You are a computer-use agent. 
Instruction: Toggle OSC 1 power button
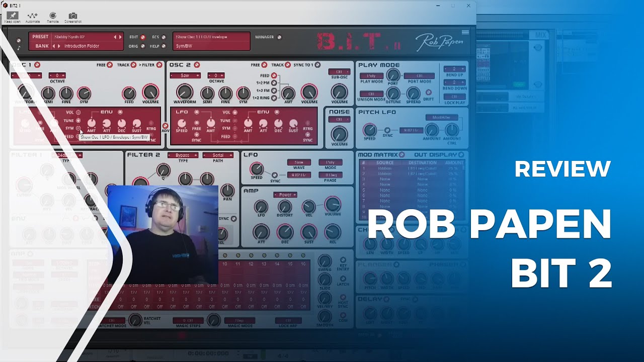click(x=37, y=65)
